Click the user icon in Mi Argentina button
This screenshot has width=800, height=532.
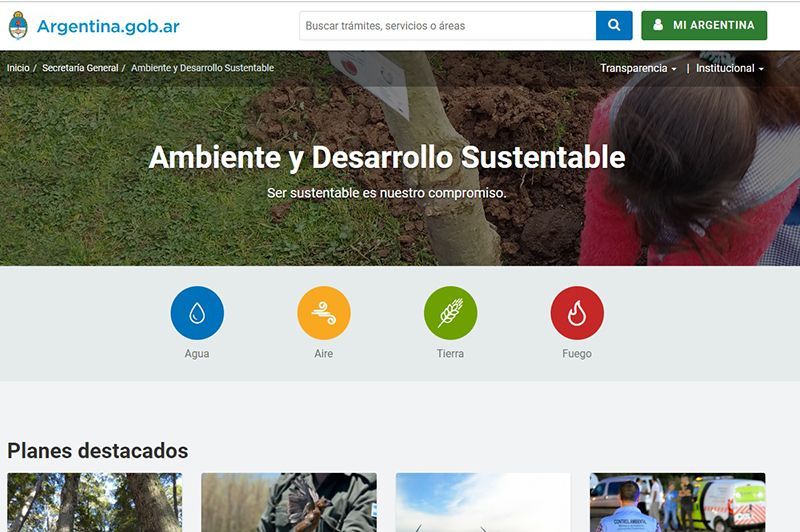(658, 25)
